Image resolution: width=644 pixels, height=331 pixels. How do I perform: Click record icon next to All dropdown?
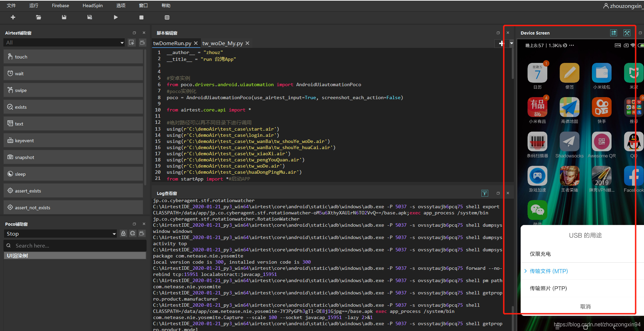132,42
